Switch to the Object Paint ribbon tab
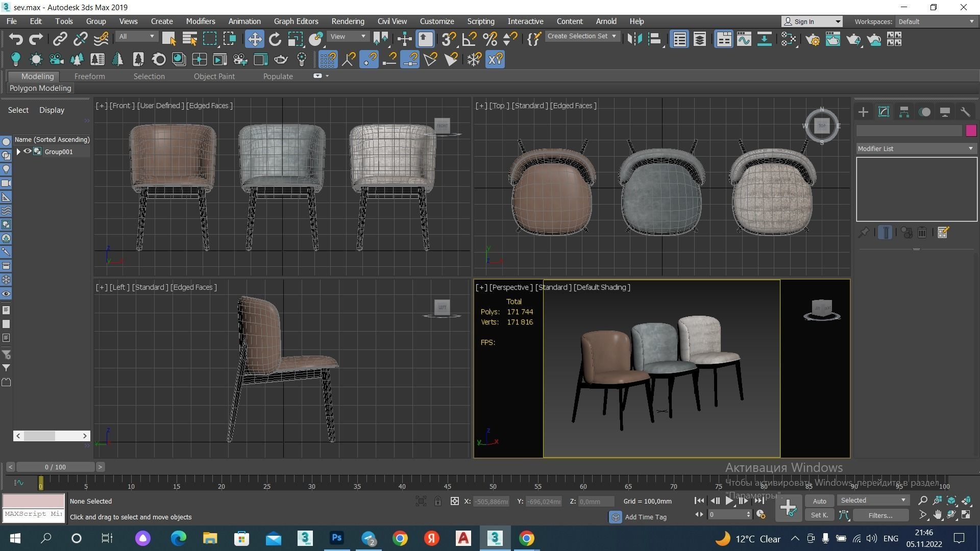980x551 pixels. pos(214,77)
